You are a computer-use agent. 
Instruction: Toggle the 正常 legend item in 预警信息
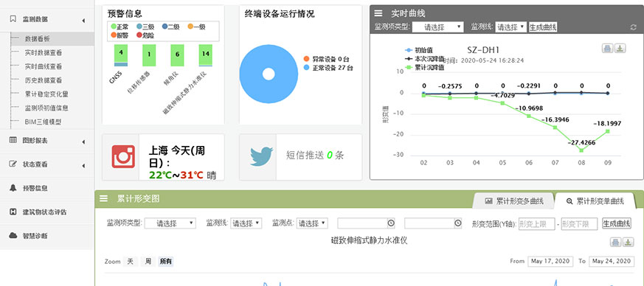pyautogui.click(x=120, y=27)
